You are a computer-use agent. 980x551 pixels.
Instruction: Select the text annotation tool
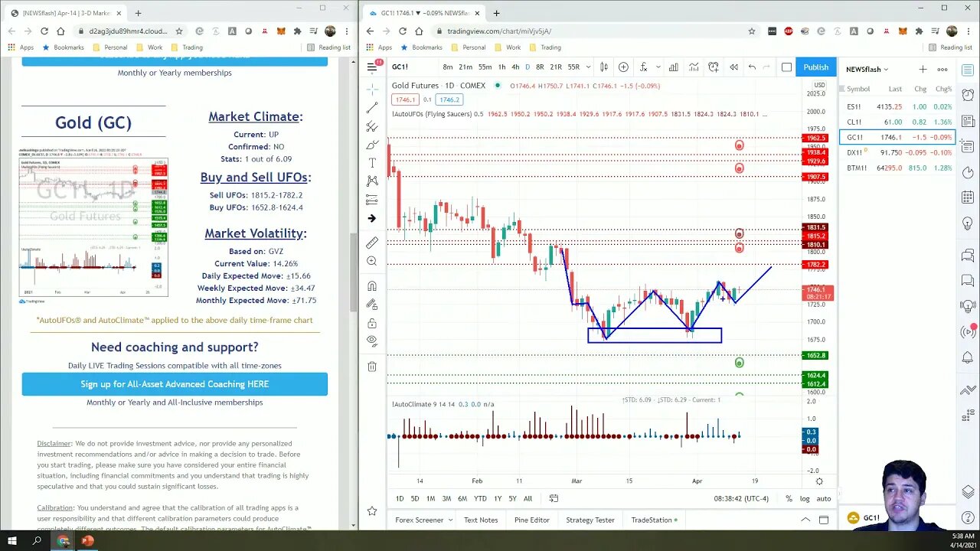click(x=372, y=163)
